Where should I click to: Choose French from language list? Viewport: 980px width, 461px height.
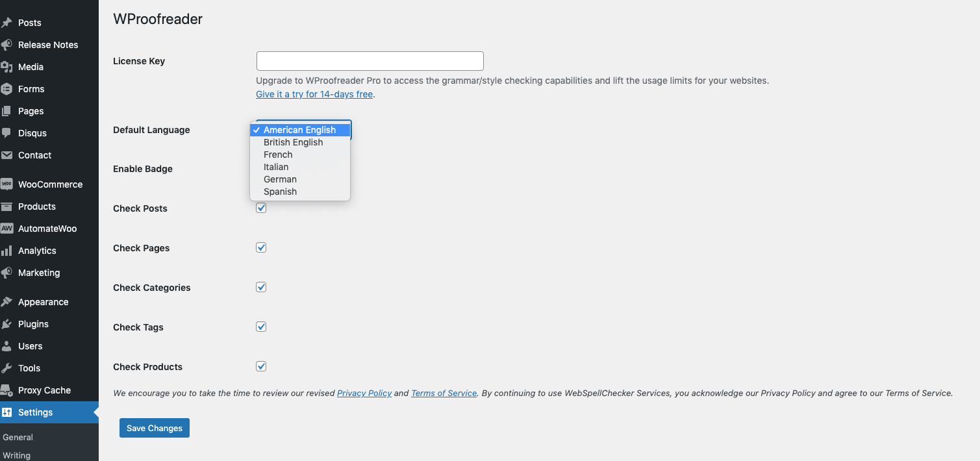300,155
